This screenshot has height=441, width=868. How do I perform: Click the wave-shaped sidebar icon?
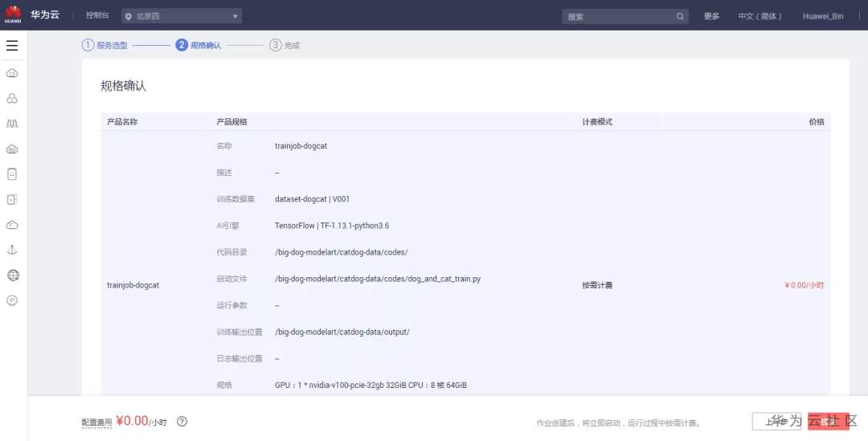[x=12, y=124]
